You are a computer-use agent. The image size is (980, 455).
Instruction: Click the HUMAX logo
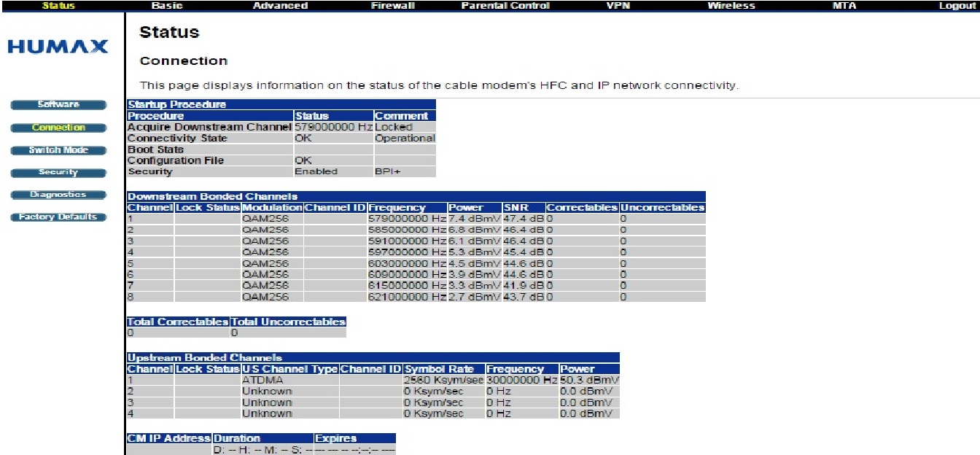58,47
